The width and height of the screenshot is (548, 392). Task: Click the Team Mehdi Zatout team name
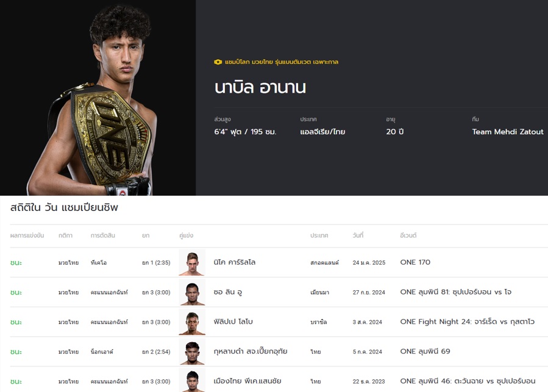click(x=508, y=132)
